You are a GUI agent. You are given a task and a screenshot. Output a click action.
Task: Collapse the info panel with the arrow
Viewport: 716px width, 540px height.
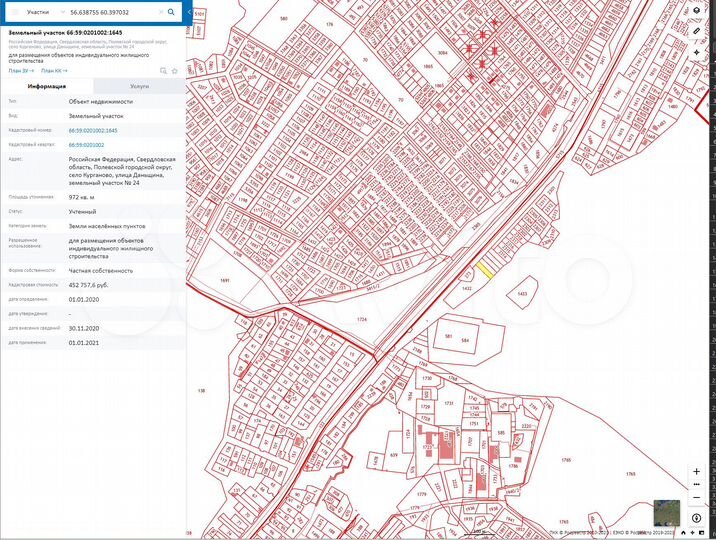(189, 12)
